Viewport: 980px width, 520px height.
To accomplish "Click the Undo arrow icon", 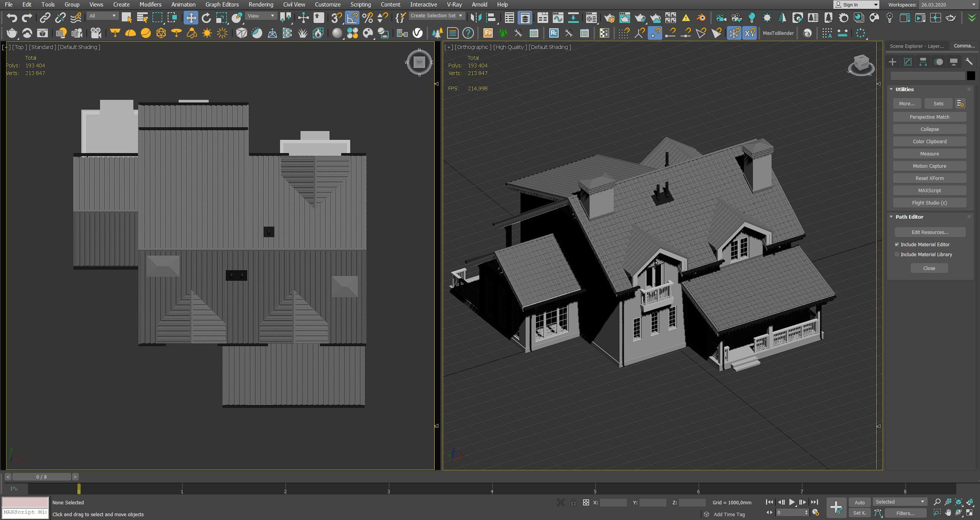I will click(x=12, y=18).
